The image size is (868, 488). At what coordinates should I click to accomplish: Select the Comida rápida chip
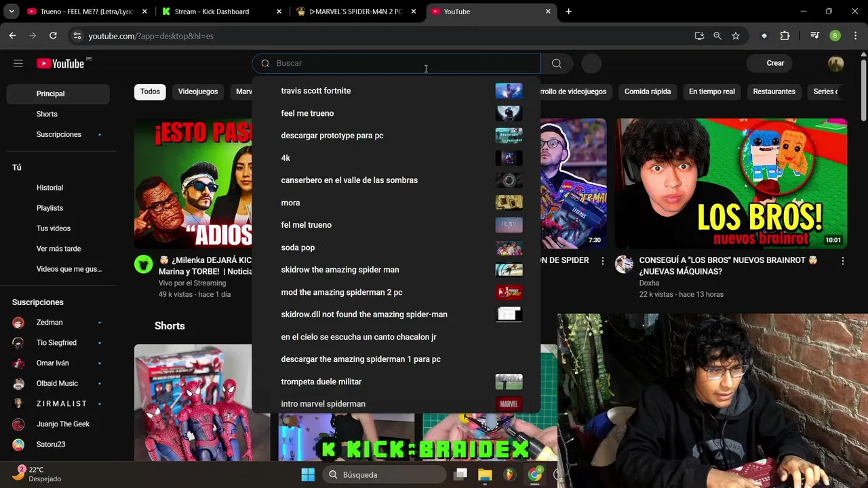(x=648, y=91)
